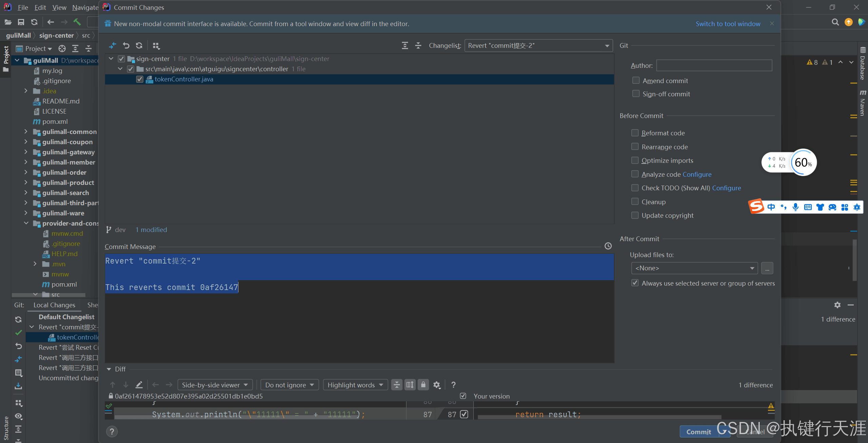868x443 pixels.
Task: Toggle read-only lock icon in Diff toolbar
Action: 423,385
